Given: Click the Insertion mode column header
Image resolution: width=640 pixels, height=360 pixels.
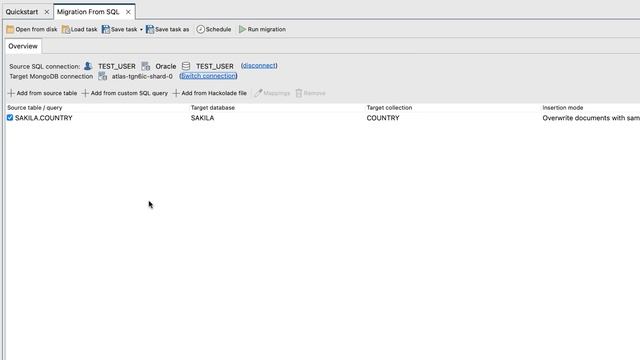Looking at the screenshot, I should 563,108.
